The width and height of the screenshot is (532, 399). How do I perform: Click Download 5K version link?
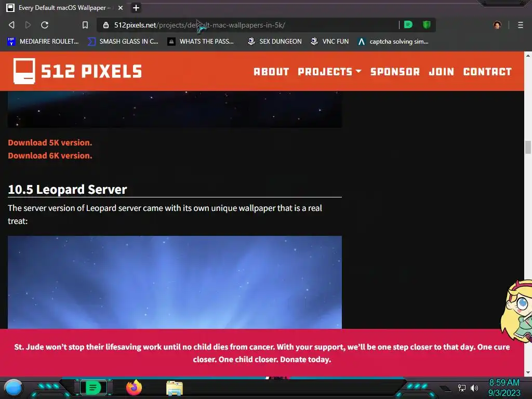pyautogui.click(x=50, y=142)
